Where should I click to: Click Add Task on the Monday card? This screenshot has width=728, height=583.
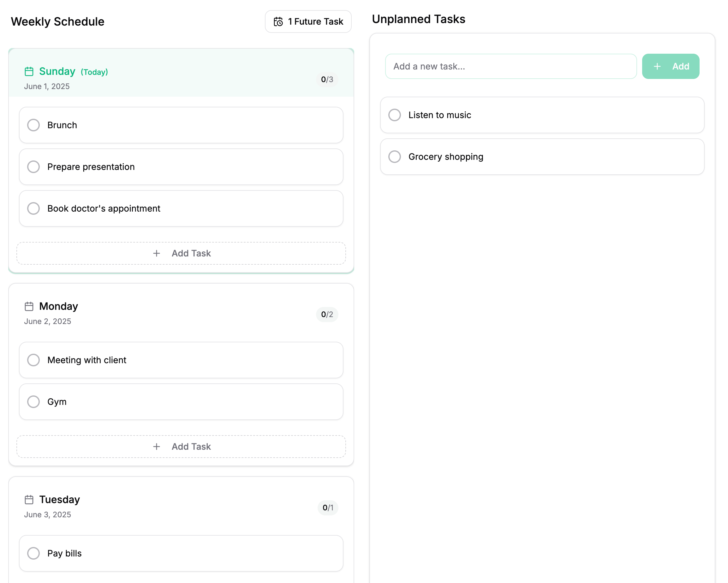(x=181, y=447)
